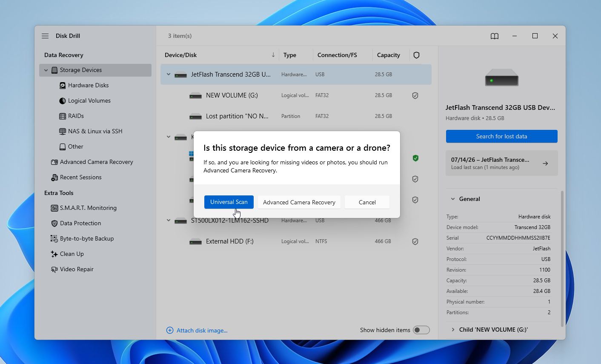Expand the Child 'NEW VOLUME (G:)' section
601x364 pixels.
click(x=453, y=330)
